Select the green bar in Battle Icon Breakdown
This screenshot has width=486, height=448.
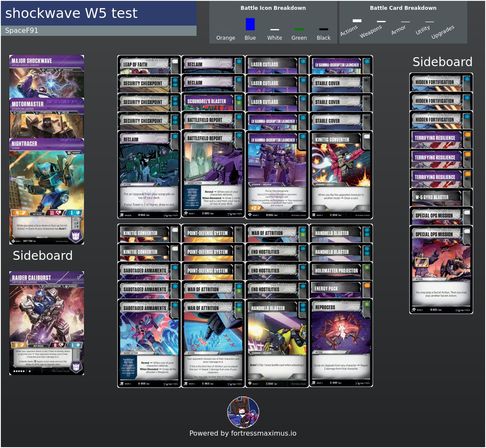(x=299, y=29)
